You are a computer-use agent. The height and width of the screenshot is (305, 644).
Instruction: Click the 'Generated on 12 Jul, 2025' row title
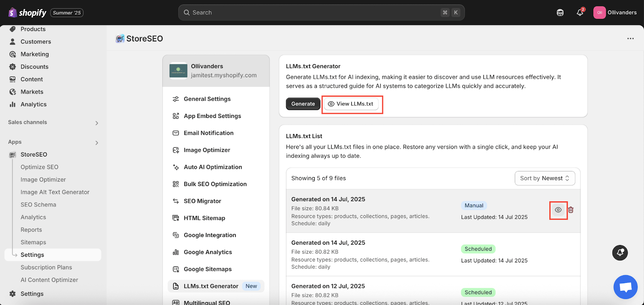tap(328, 286)
